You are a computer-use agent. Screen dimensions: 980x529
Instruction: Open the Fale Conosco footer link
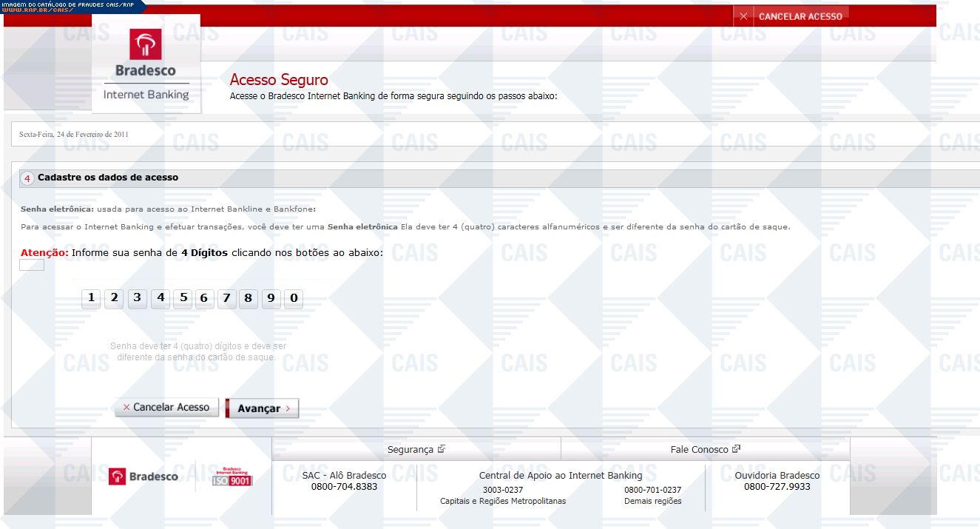[x=705, y=449]
